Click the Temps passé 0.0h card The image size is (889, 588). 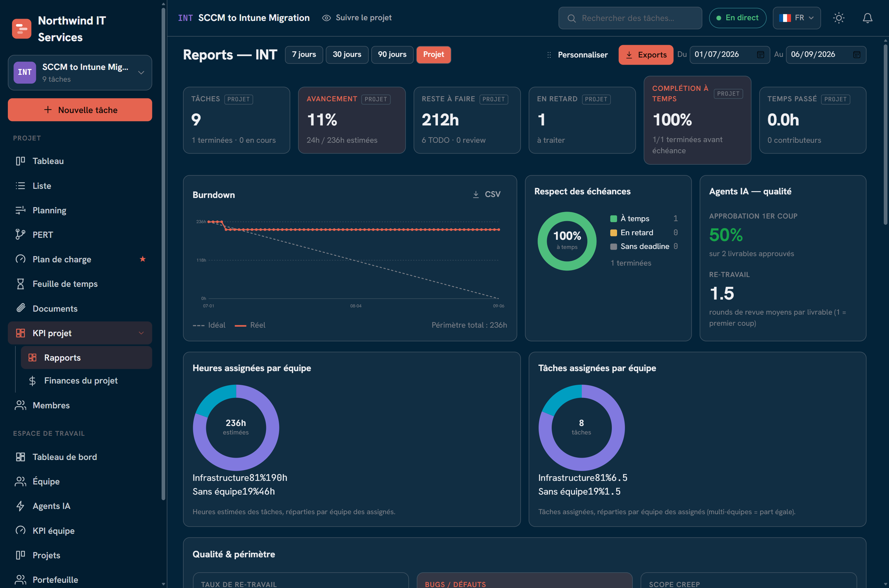[813, 120]
